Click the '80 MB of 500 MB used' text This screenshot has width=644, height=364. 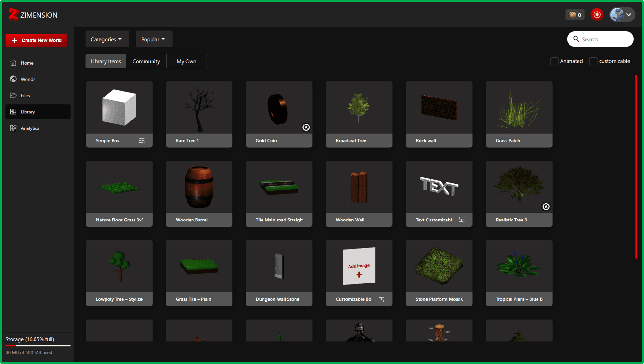29,352
